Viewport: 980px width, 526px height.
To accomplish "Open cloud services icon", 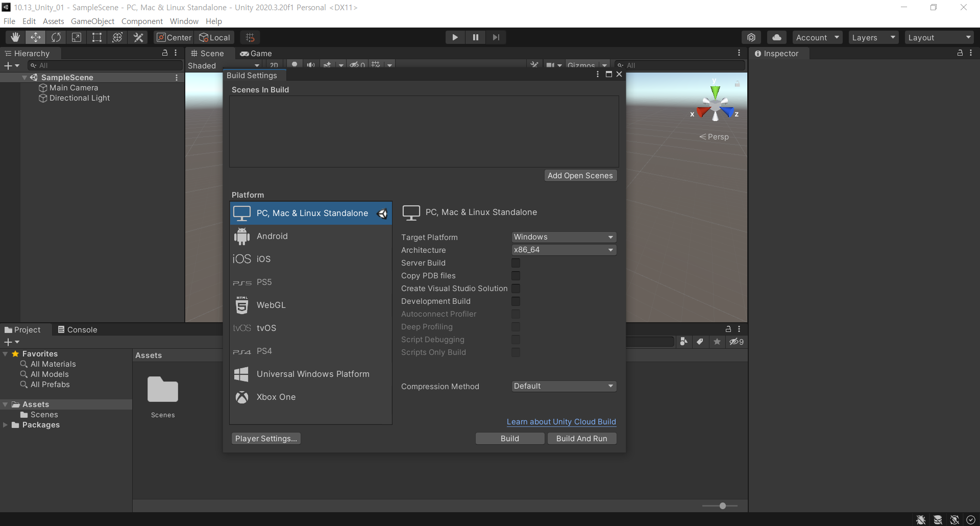I will pyautogui.click(x=777, y=37).
